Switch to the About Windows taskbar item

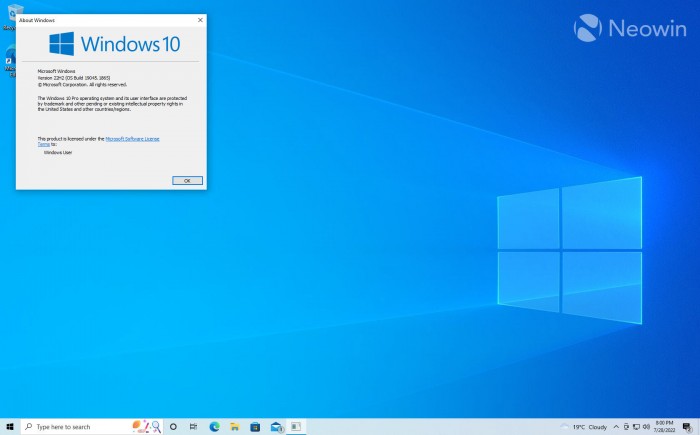296,426
